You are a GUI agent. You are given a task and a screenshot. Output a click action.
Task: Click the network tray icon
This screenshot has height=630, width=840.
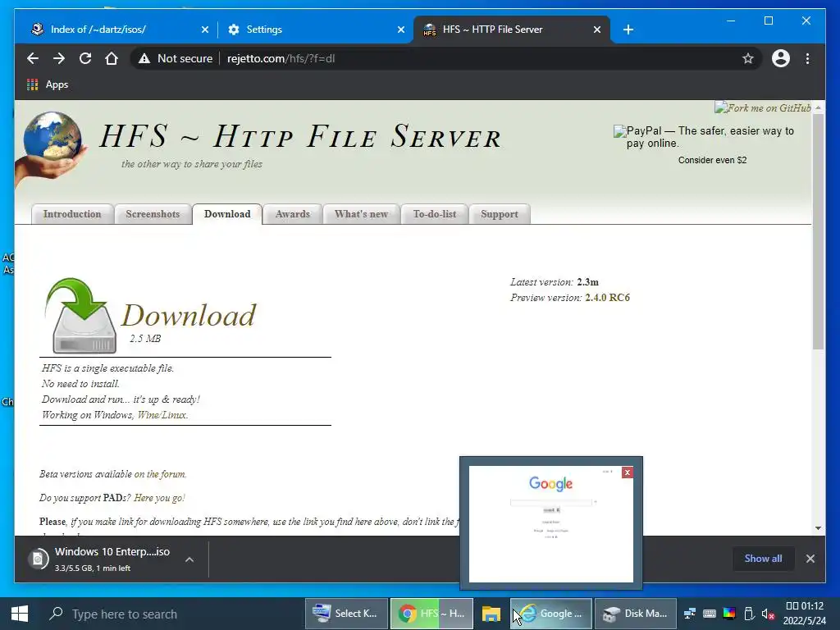tap(690, 614)
